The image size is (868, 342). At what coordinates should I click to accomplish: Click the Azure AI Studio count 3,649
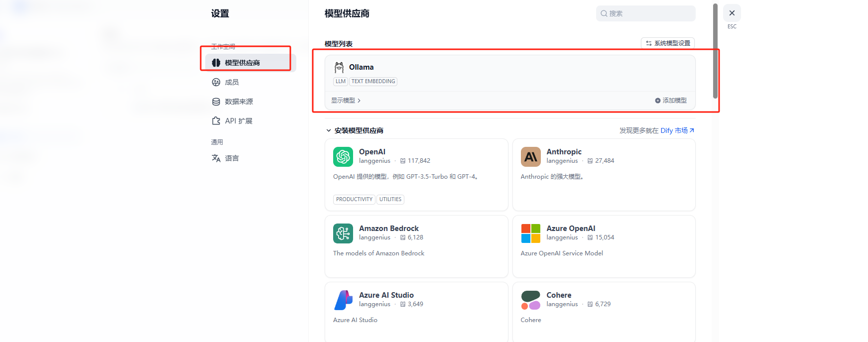(415, 304)
